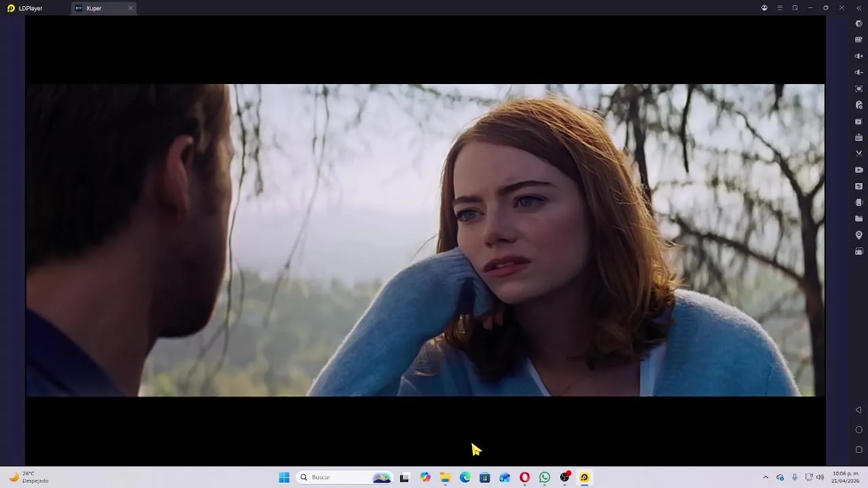Collapse the right sidebar with double chevron
The image size is (868, 488).
[x=859, y=8]
